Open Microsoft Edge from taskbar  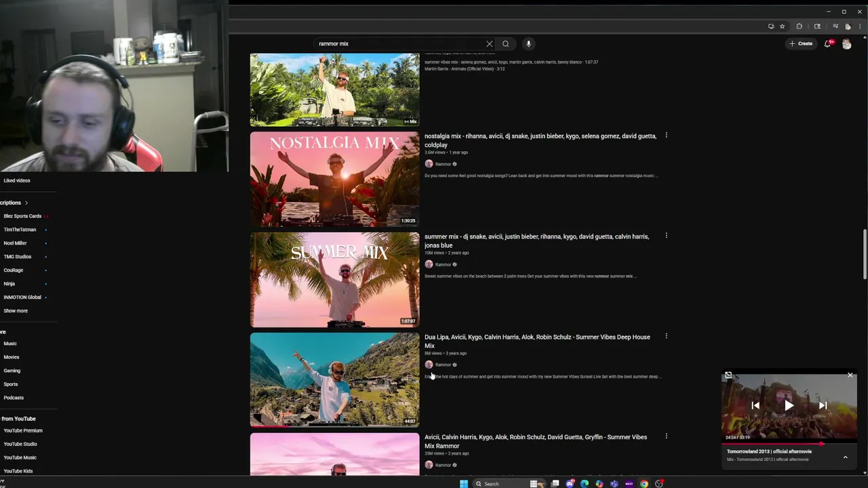tap(585, 484)
